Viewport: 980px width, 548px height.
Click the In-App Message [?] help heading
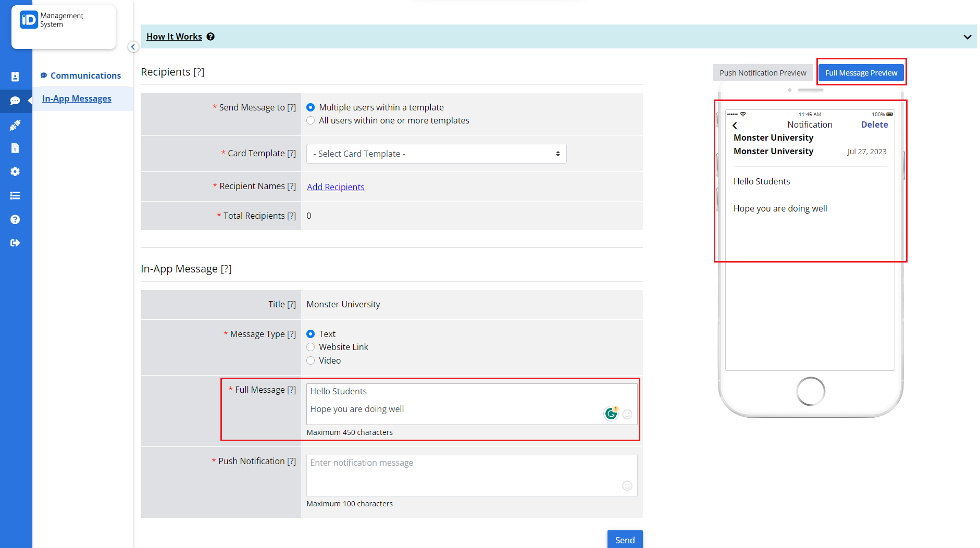pyautogui.click(x=186, y=269)
